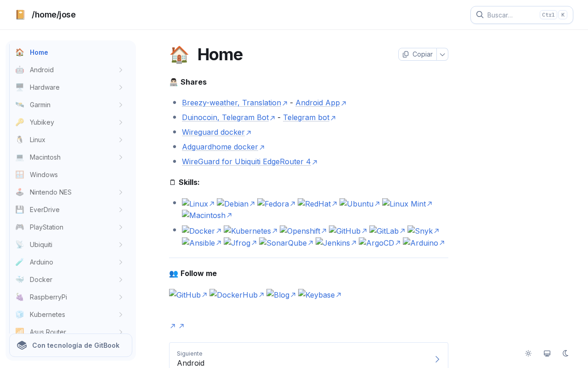588x368 pixels.
Task: Switch to dark theme moon icon
Action: pyautogui.click(x=566, y=353)
